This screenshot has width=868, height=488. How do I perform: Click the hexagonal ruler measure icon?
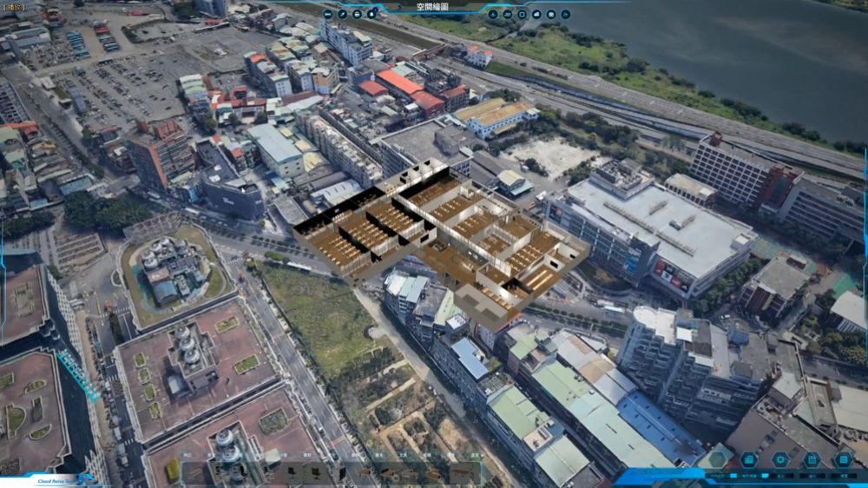coord(718,460)
